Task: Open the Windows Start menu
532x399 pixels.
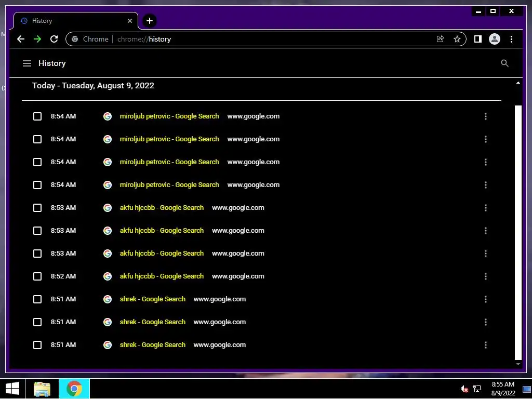Action: pyautogui.click(x=12, y=389)
